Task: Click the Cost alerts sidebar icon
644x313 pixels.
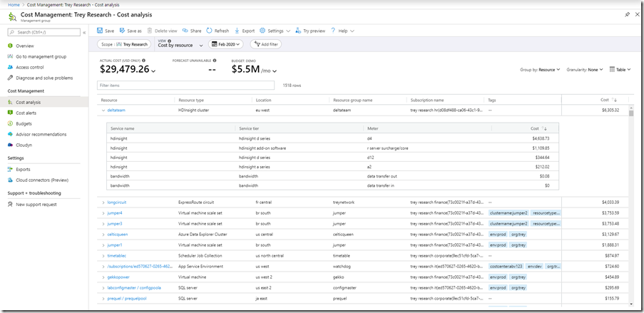Action: [10, 113]
